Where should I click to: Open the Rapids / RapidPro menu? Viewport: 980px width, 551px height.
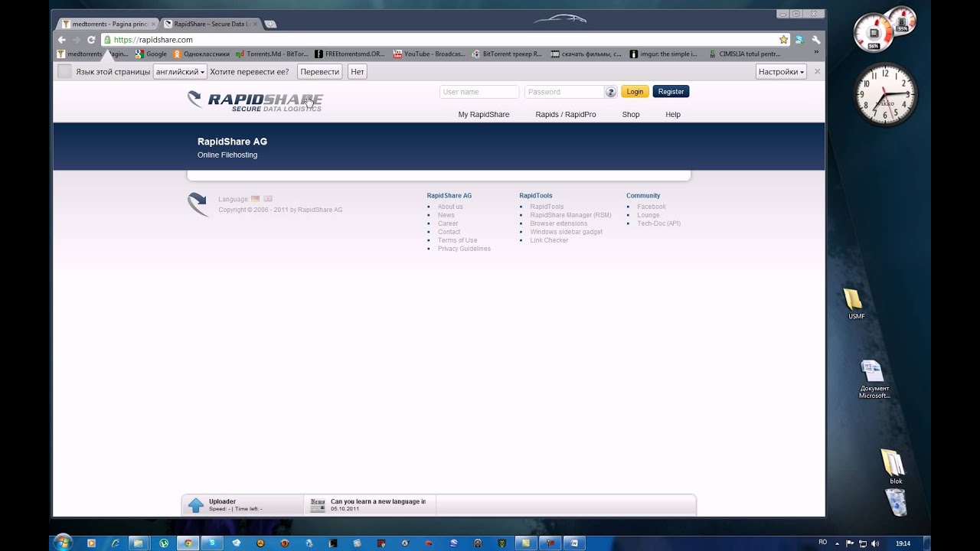[x=566, y=115]
